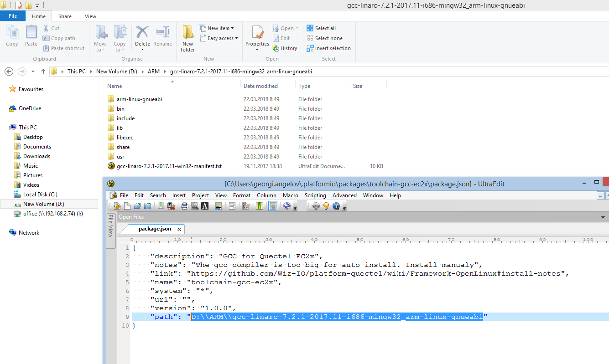This screenshot has height=364, width=609.
Task: Click Select none in the ribbon
Action: click(324, 38)
